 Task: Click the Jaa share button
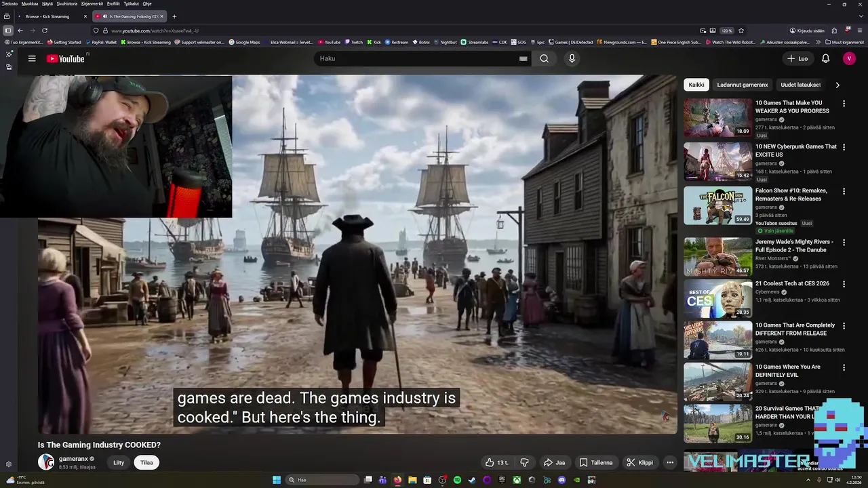[554, 462]
